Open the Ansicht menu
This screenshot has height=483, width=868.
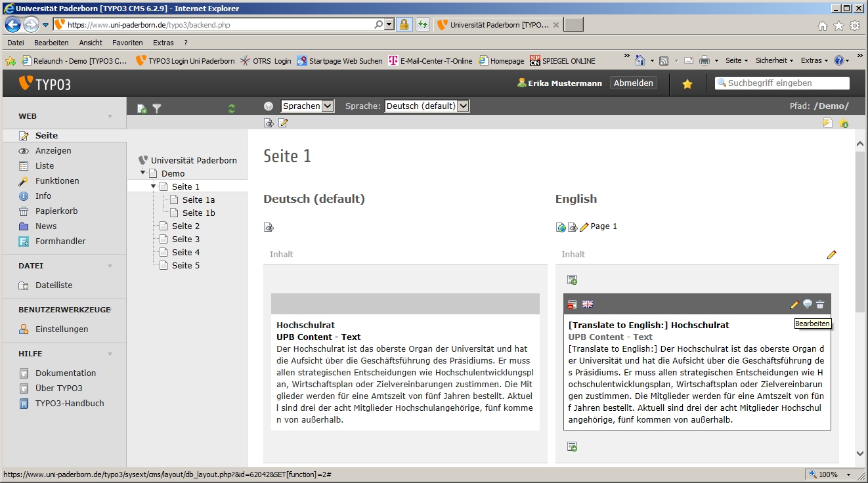(91, 43)
